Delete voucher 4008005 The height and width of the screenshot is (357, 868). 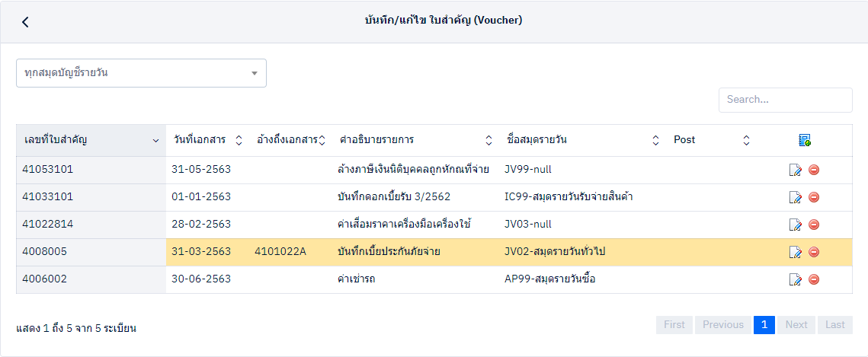814,252
